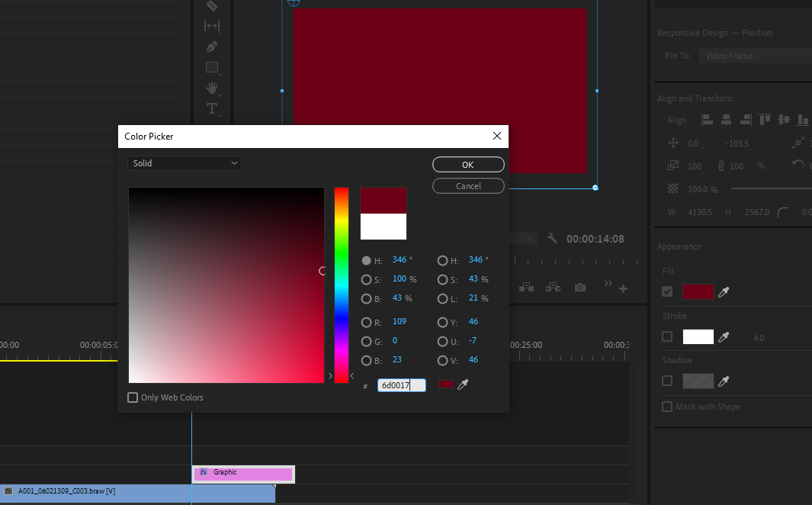
Task: Select the Graphic clip in the timeline
Action: coord(242,474)
